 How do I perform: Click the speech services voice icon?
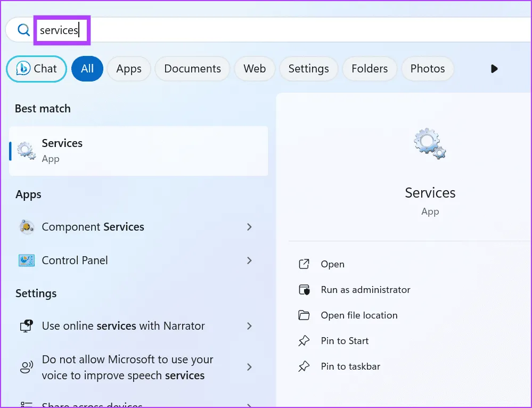pyautogui.click(x=26, y=368)
